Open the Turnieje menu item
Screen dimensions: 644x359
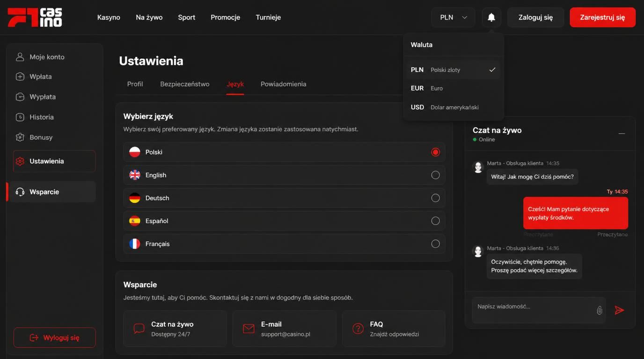click(268, 17)
